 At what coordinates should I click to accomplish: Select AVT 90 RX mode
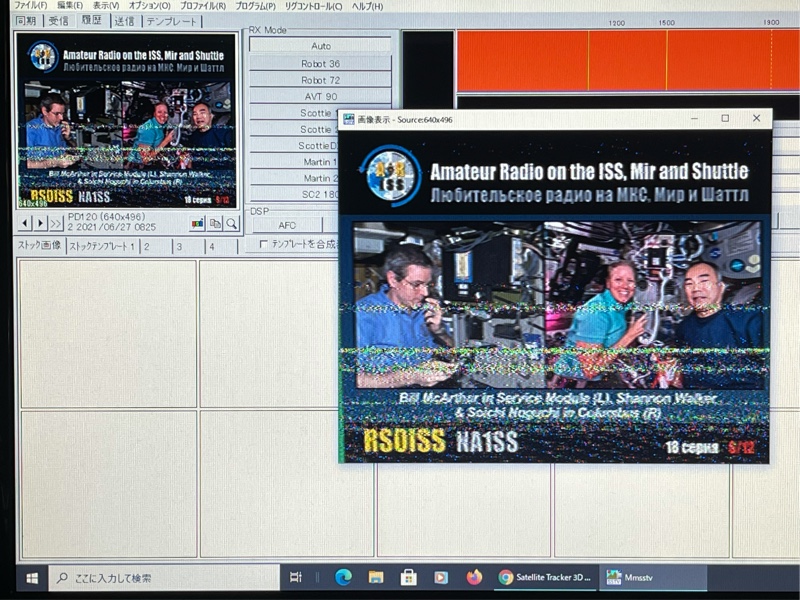pyautogui.click(x=320, y=96)
